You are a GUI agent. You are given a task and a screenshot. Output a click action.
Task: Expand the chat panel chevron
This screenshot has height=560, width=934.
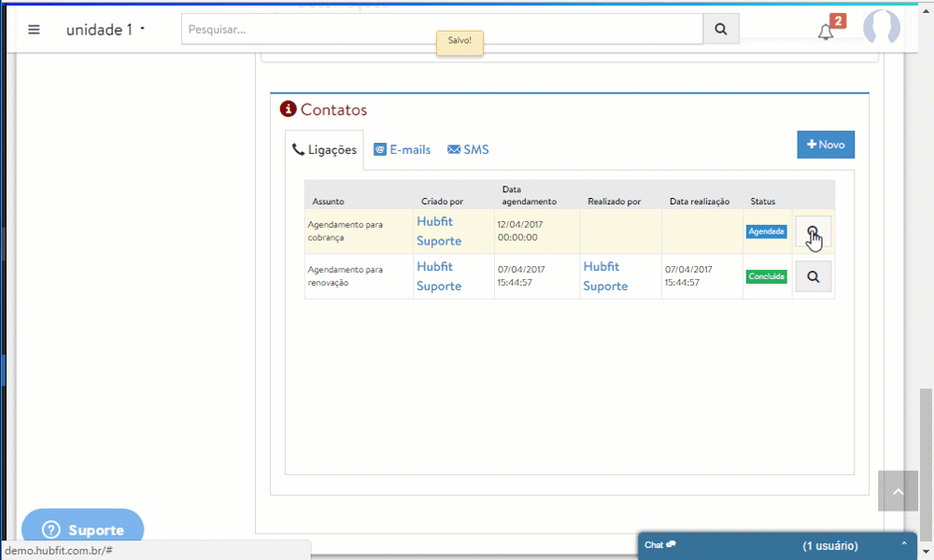pos(903,545)
